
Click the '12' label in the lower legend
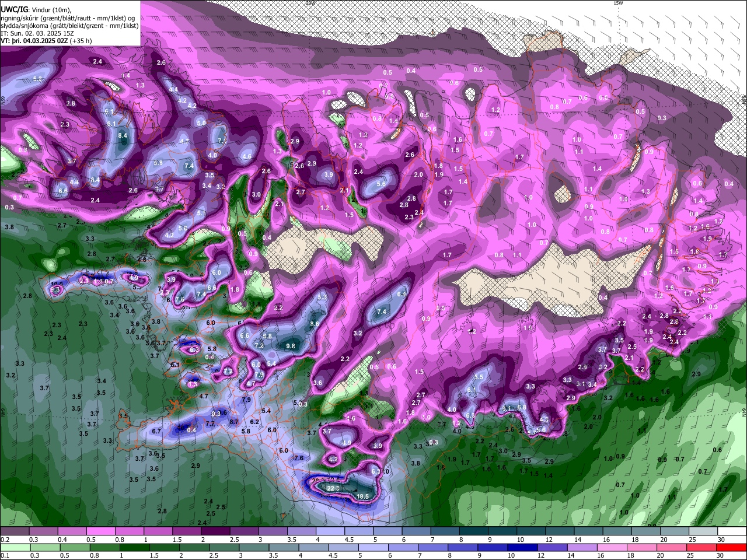tap(541, 555)
